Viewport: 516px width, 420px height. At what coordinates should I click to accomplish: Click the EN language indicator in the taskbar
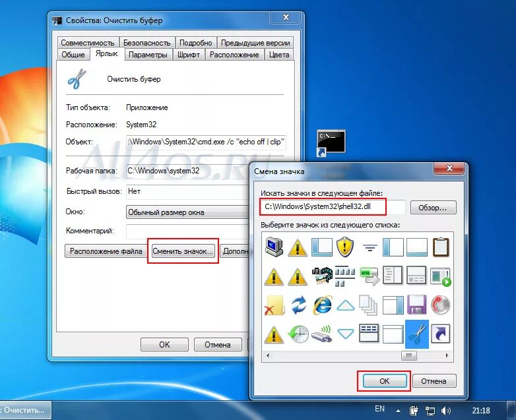pos(379,409)
